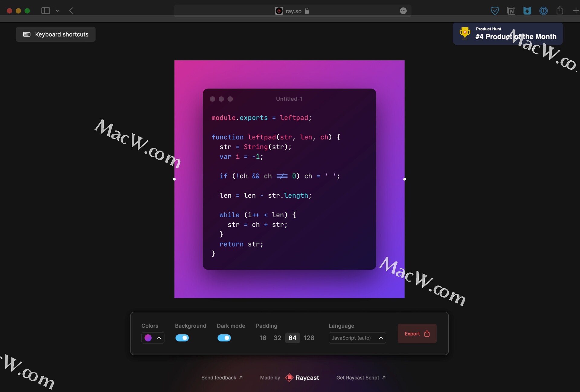Screen dimensions: 580x392
Task: Click the 'str = String(str);' code line
Action: click(x=256, y=147)
